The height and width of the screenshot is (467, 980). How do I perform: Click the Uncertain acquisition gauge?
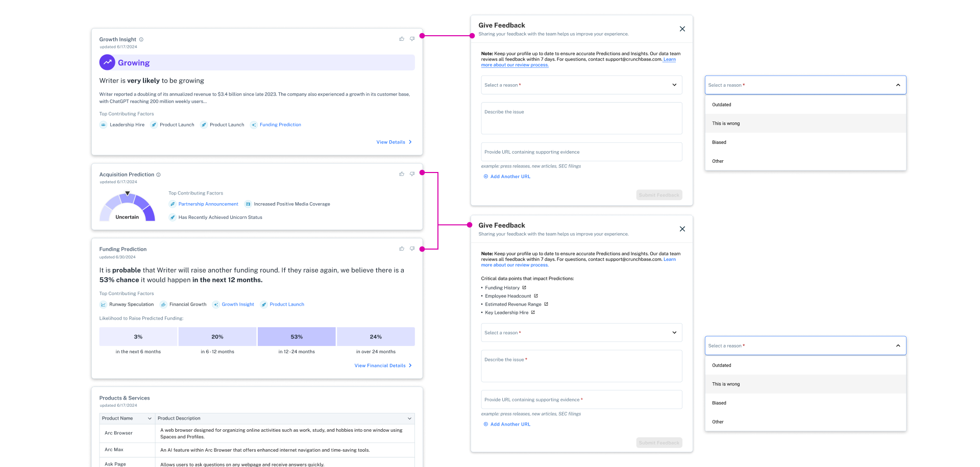[127, 207]
